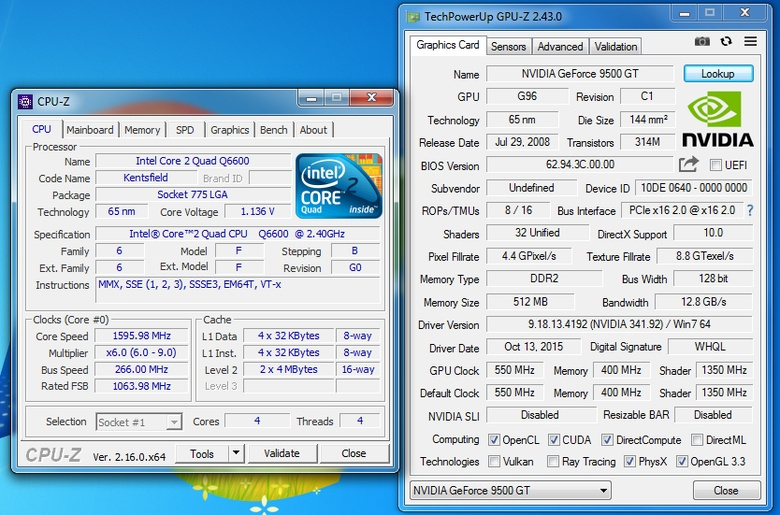
Task: Switch to the Sensors tab
Action: coord(508,46)
